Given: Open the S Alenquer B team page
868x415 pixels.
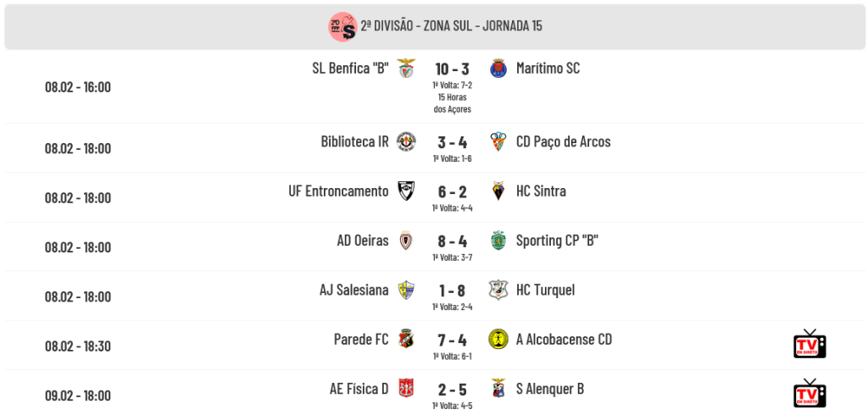Looking at the screenshot, I should (549, 389).
